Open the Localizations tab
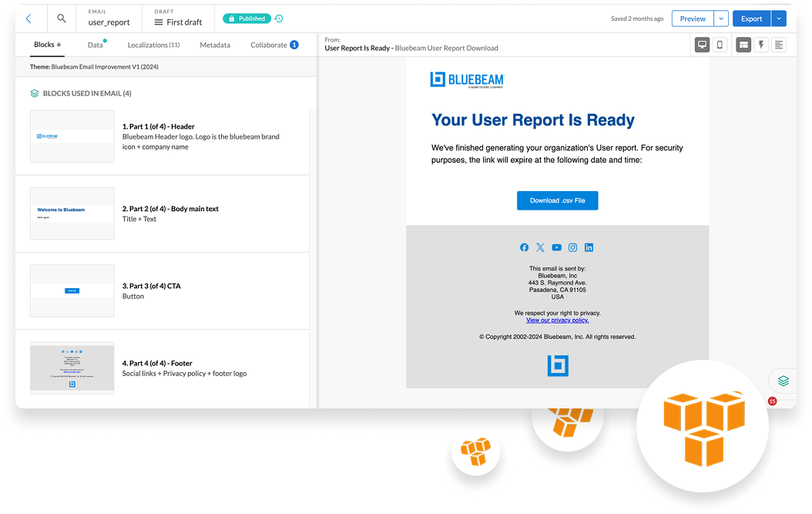 coord(153,45)
